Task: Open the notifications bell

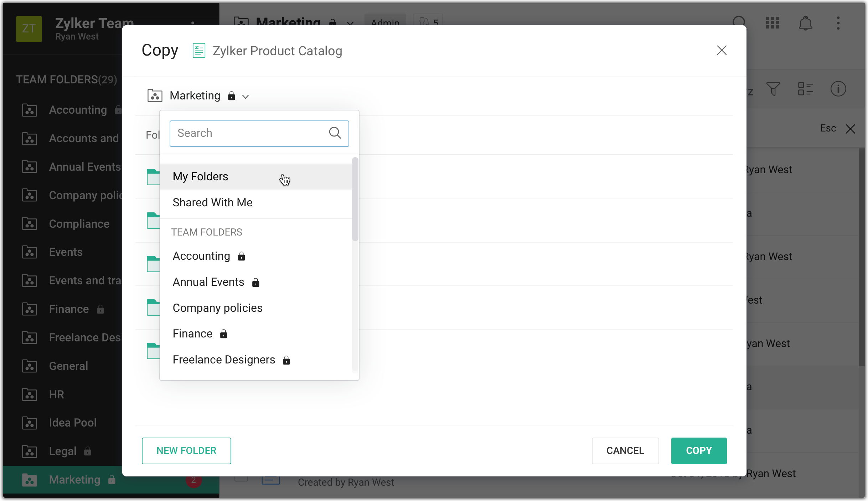Action: [x=805, y=24]
